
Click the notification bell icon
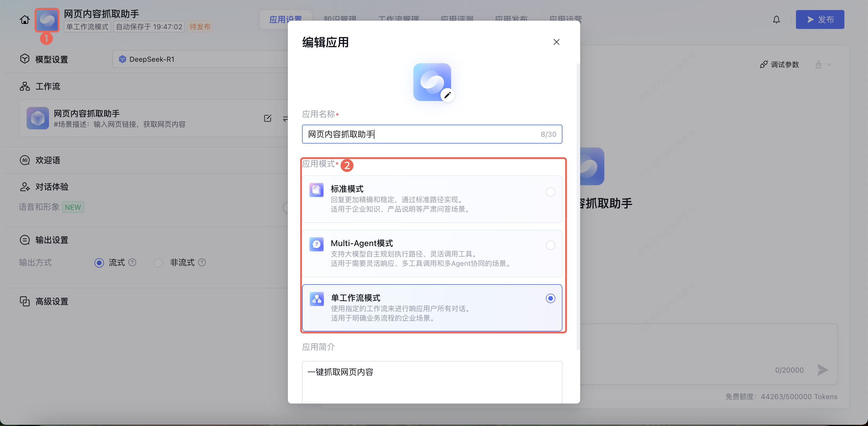[x=776, y=19]
